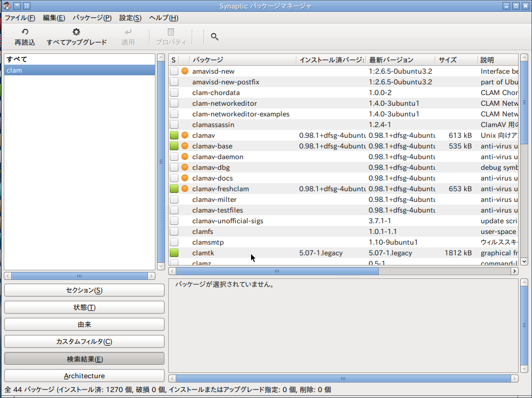532x398 pixels.
Task: Select the 'すべて' entry in left list
Action: click(x=80, y=59)
